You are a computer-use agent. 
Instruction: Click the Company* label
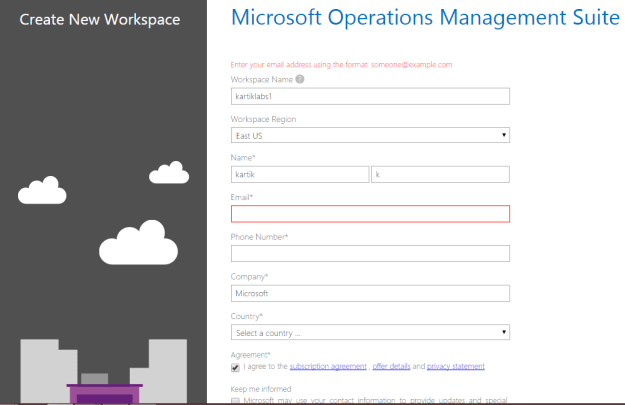tap(249, 277)
